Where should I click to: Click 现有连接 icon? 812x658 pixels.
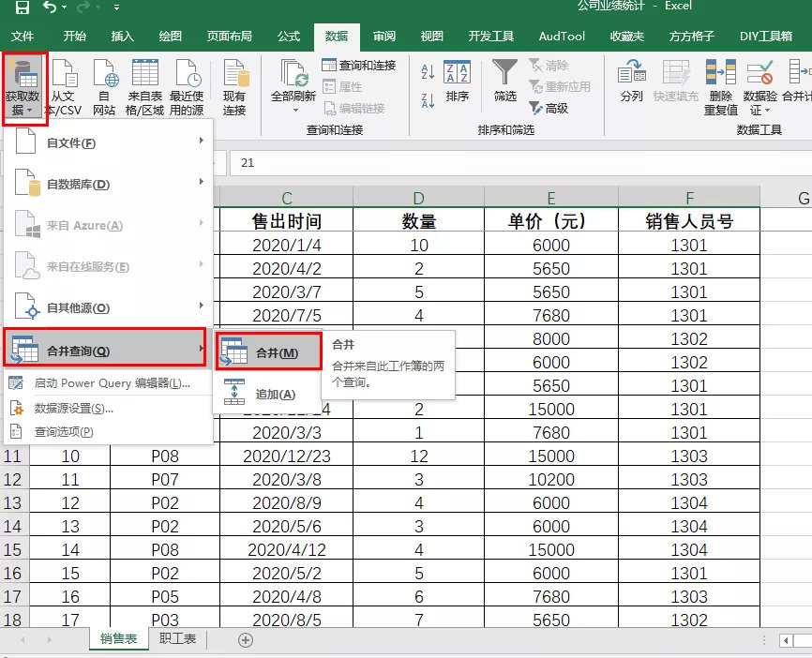pyautogui.click(x=235, y=72)
